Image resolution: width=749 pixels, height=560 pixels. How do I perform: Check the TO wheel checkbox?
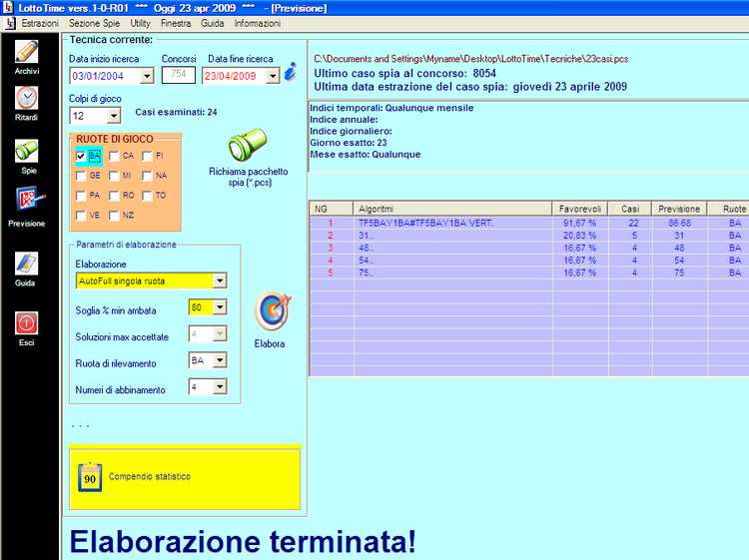pyautogui.click(x=147, y=196)
